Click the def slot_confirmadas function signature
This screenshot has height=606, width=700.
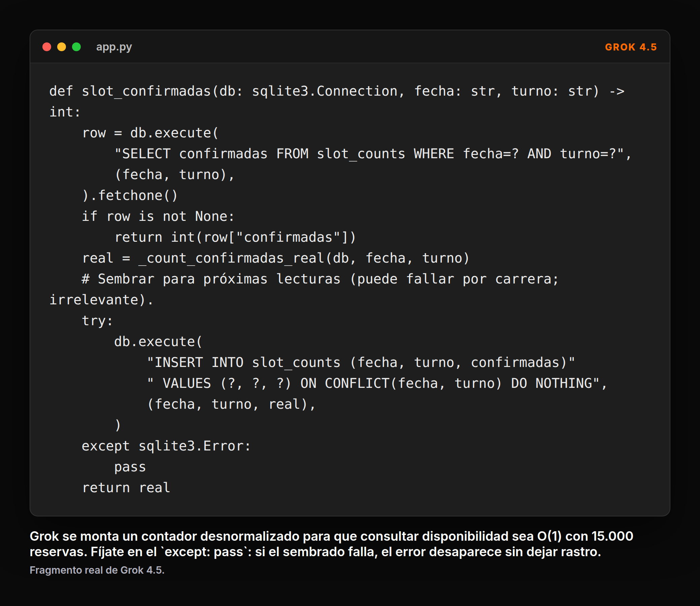click(337, 101)
